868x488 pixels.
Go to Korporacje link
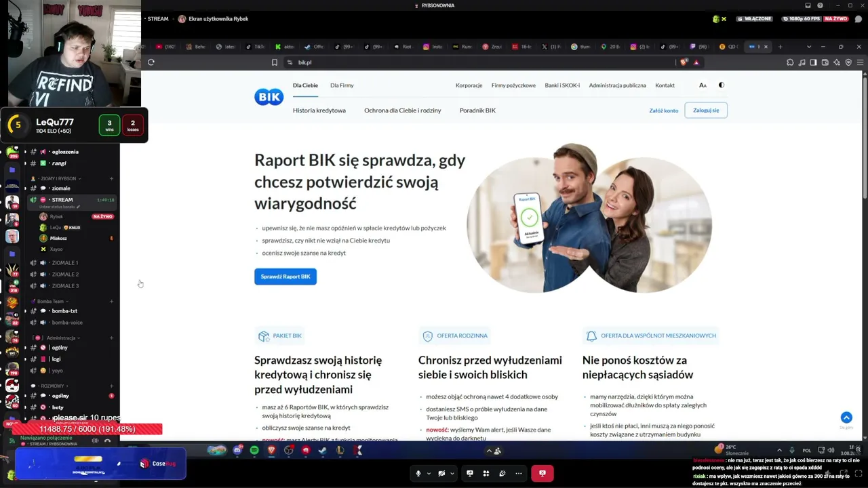[x=469, y=85]
